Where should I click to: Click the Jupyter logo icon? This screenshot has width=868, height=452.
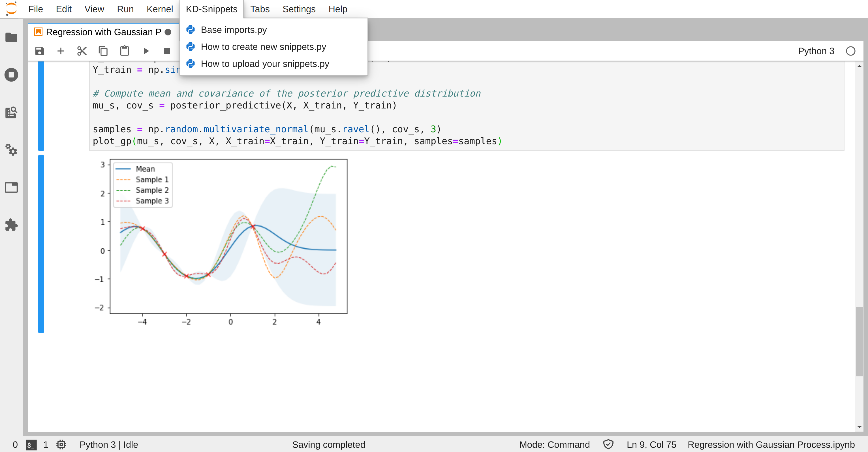[x=11, y=9]
